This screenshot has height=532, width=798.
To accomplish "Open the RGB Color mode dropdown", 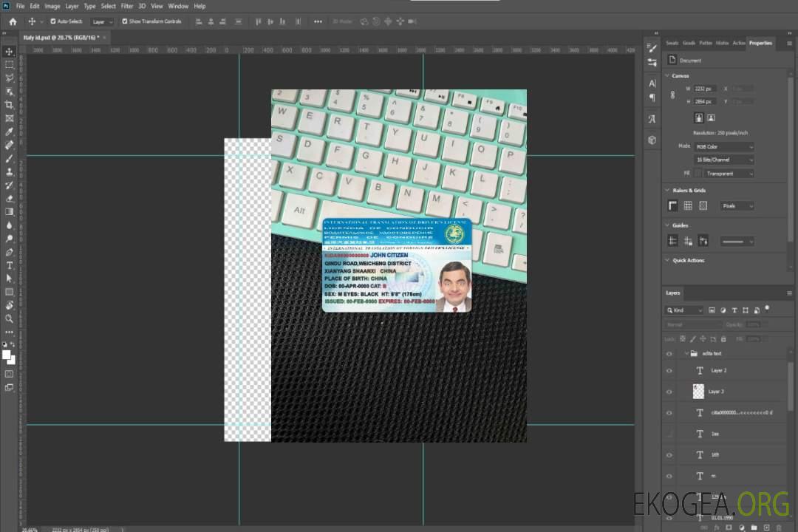I will [723, 146].
